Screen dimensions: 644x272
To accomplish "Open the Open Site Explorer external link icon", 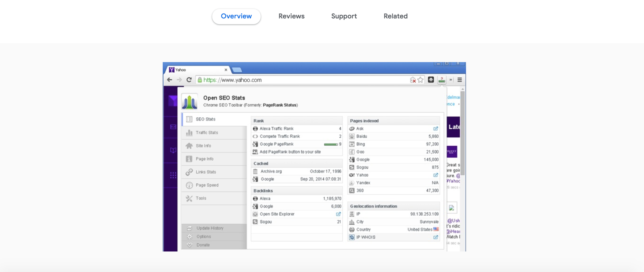I will [339, 214].
